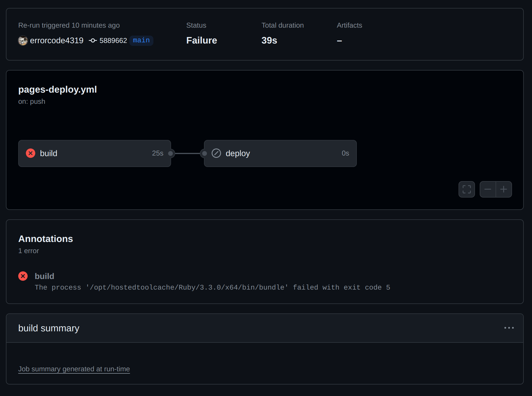Screen dimensions: 532x396
Task: Open Job summary generated at run-time link
Action: pyautogui.click(x=74, y=369)
